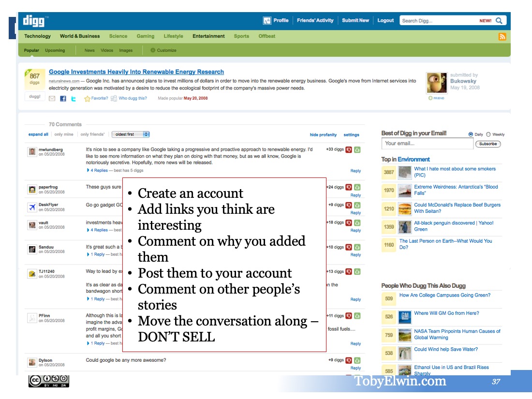Expand all comments
The height and width of the screenshot is (399, 532).
[x=38, y=134]
